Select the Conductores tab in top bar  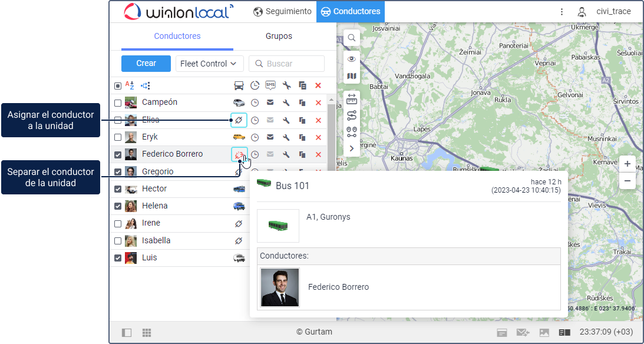point(351,12)
